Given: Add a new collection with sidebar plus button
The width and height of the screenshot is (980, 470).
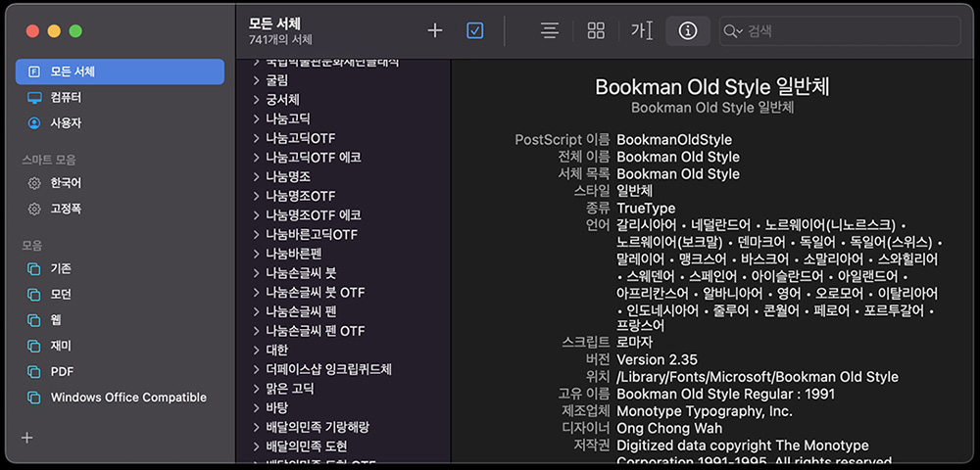Looking at the screenshot, I should click(x=26, y=438).
